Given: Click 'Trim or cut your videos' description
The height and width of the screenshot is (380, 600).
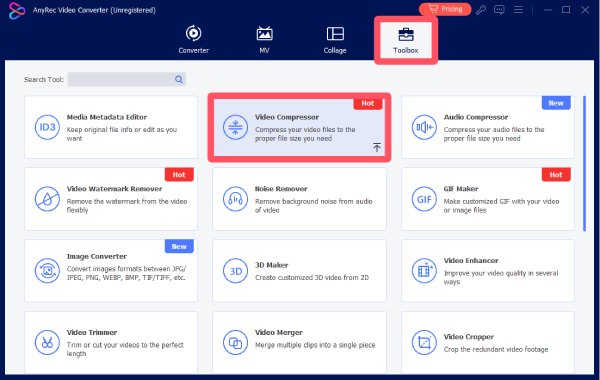Looking at the screenshot, I should click(125, 349).
